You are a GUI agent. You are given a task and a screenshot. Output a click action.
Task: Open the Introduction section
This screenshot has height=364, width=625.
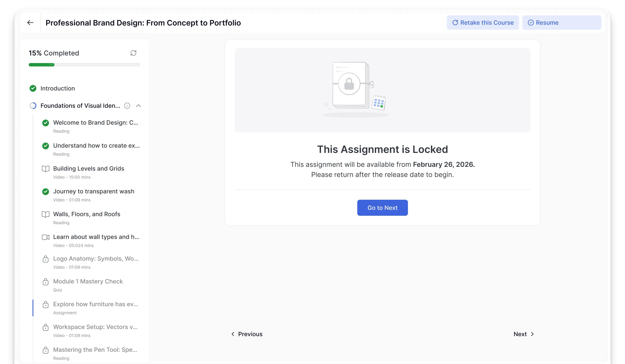pyautogui.click(x=58, y=88)
